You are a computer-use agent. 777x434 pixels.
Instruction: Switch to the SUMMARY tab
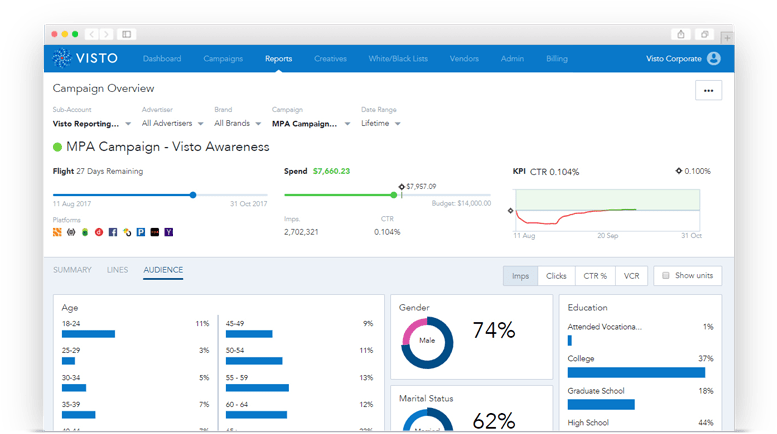tap(72, 270)
